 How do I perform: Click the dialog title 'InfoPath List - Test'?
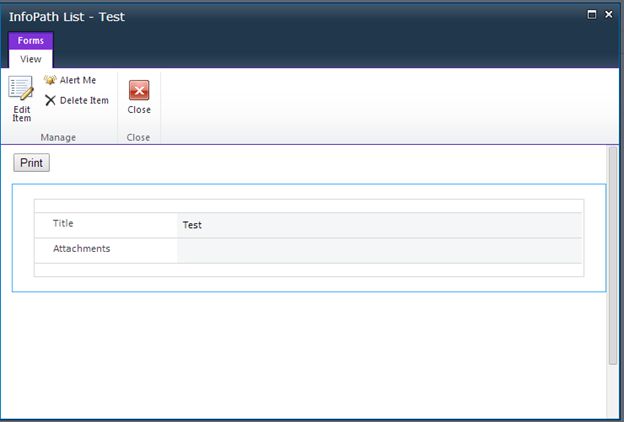point(67,17)
